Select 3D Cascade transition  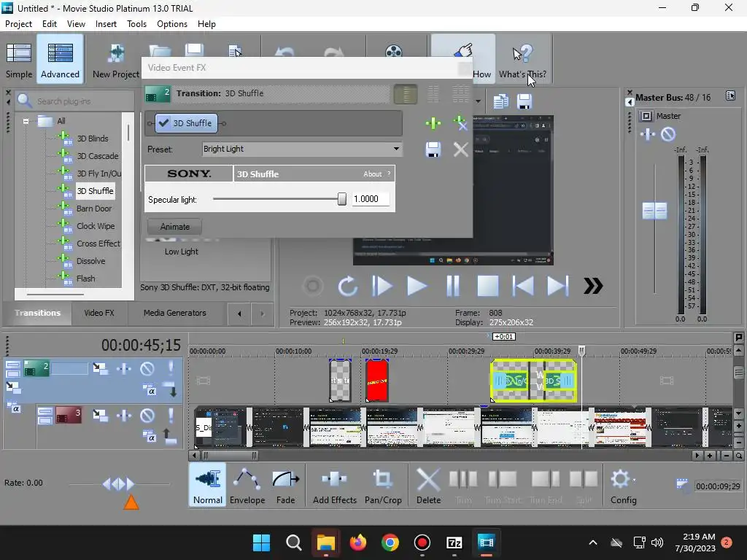pos(98,156)
